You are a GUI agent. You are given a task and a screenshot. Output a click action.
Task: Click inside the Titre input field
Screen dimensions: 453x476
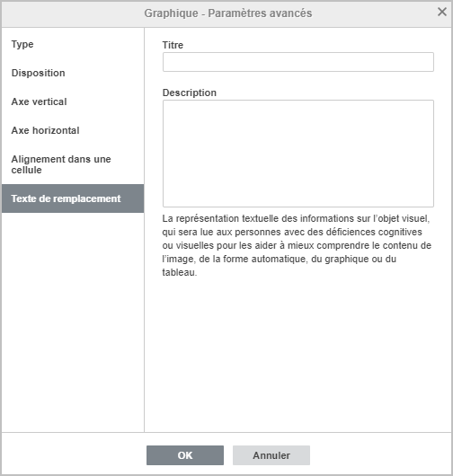tap(298, 62)
